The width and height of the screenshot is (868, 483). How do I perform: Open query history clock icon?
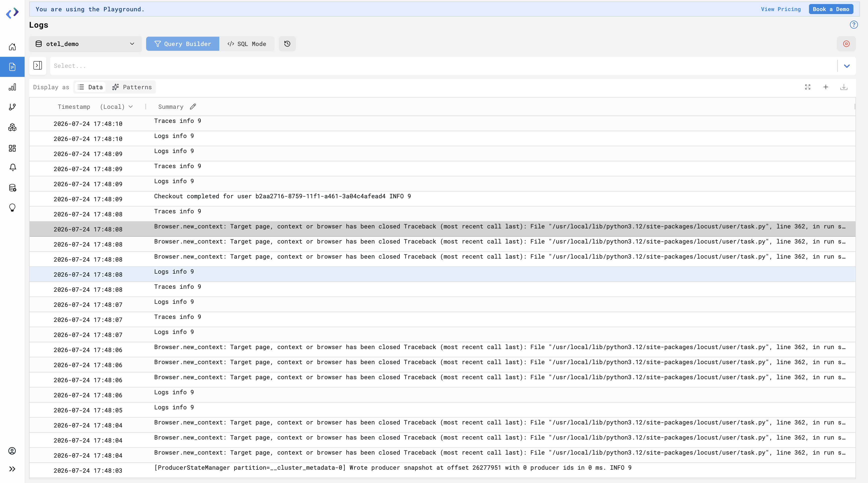coord(287,44)
